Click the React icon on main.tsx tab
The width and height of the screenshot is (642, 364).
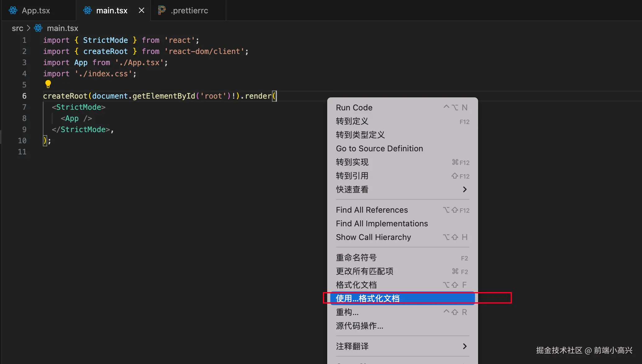[88, 10]
